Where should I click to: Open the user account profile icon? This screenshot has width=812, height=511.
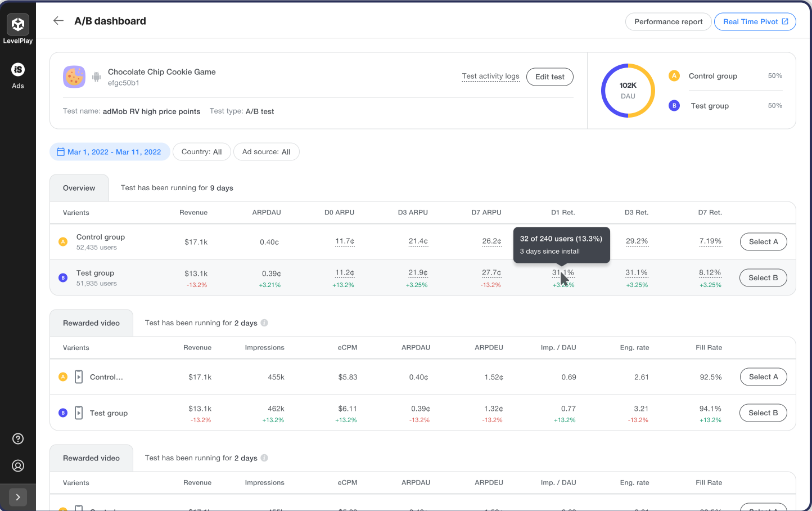[18, 466]
